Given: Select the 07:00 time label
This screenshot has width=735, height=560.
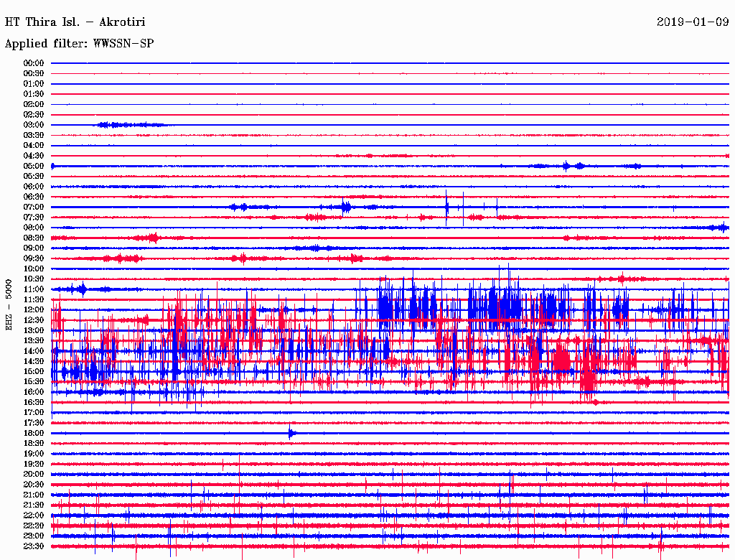Looking at the screenshot, I should tap(33, 207).
